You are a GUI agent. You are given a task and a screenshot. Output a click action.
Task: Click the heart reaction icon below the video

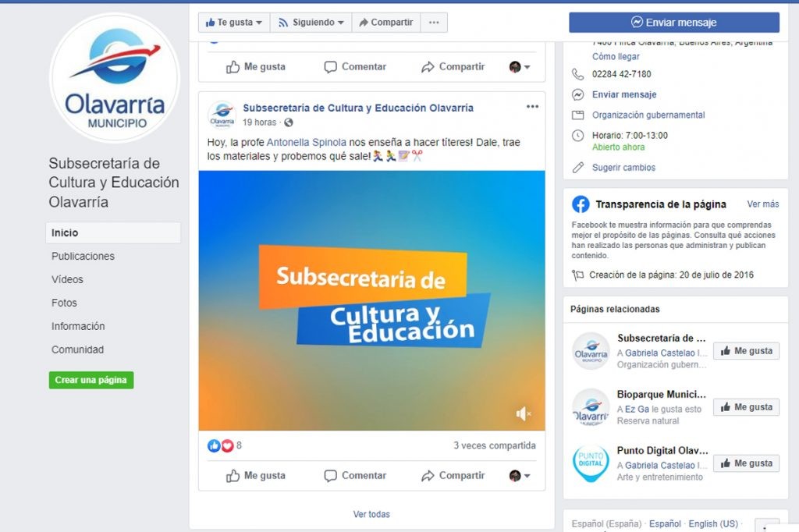pos(227,446)
